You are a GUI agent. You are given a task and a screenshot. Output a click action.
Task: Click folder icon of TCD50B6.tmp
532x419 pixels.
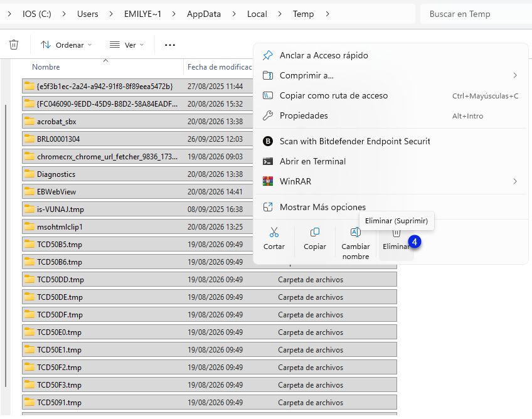[29, 262]
